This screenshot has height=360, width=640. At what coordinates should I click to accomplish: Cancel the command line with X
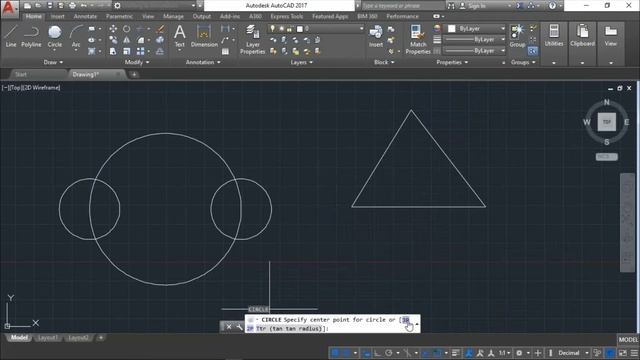pos(229,327)
